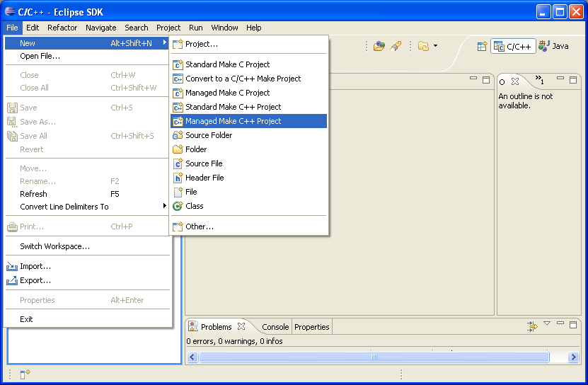Image resolution: width=588 pixels, height=385 pixels.
Task: Click the Open Type toolbar icon
Action: pyautogui.click(x=379, y=46)
